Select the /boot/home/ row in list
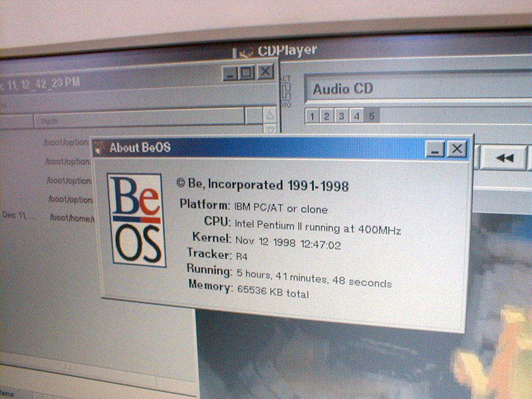 [x=67, y=217]
